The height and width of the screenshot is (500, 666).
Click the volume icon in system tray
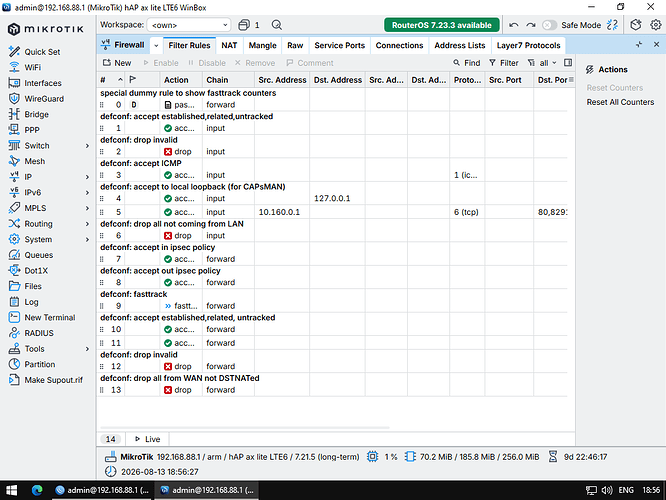(x=607, y=490)
